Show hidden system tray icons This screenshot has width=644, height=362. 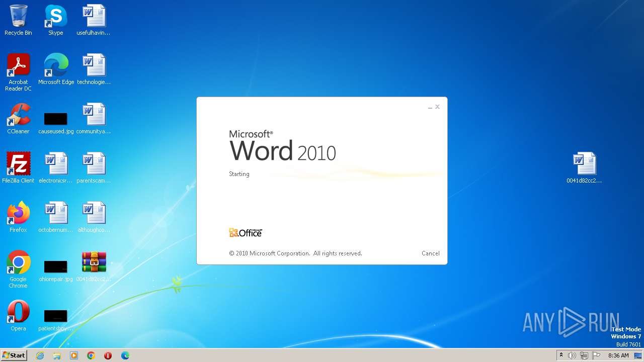click(561, 355)
